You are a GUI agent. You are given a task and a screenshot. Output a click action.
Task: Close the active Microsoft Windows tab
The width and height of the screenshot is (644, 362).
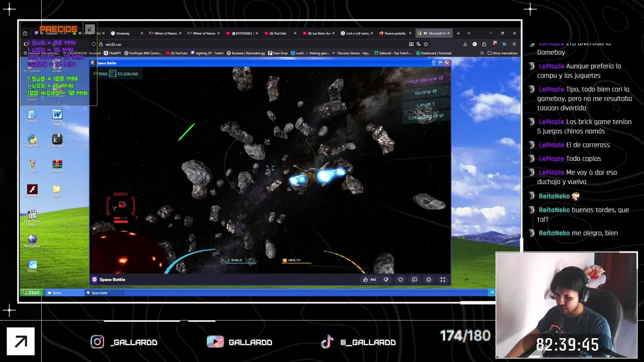[449, 33]
